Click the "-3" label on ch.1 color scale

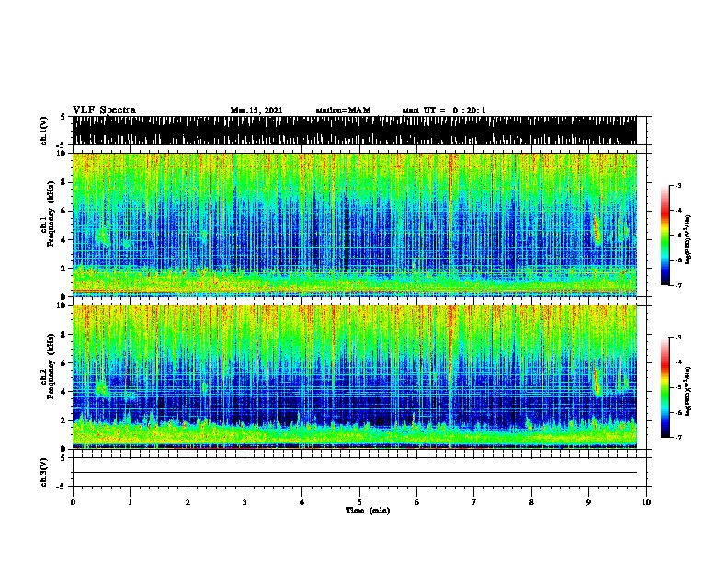(678, 186)
